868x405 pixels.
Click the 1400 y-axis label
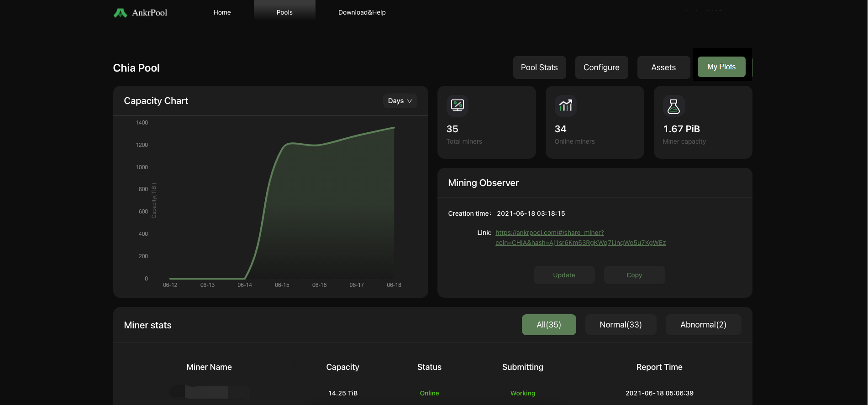click(142, 123)
